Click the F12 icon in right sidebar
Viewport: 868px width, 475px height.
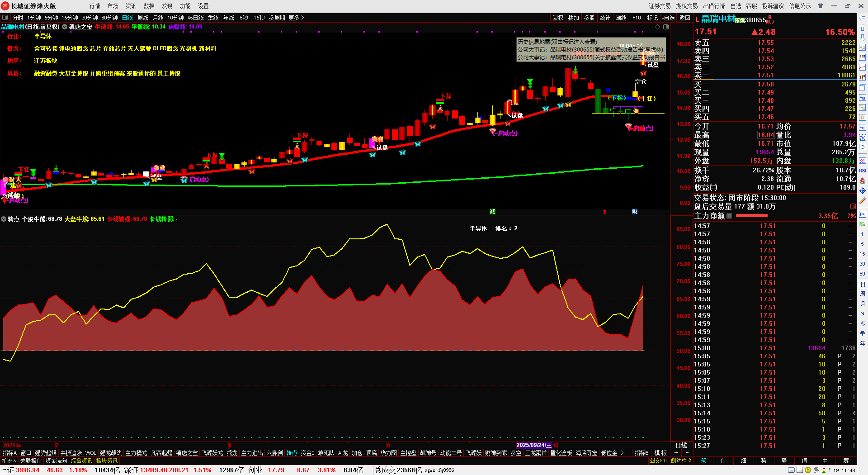point(863,128)
